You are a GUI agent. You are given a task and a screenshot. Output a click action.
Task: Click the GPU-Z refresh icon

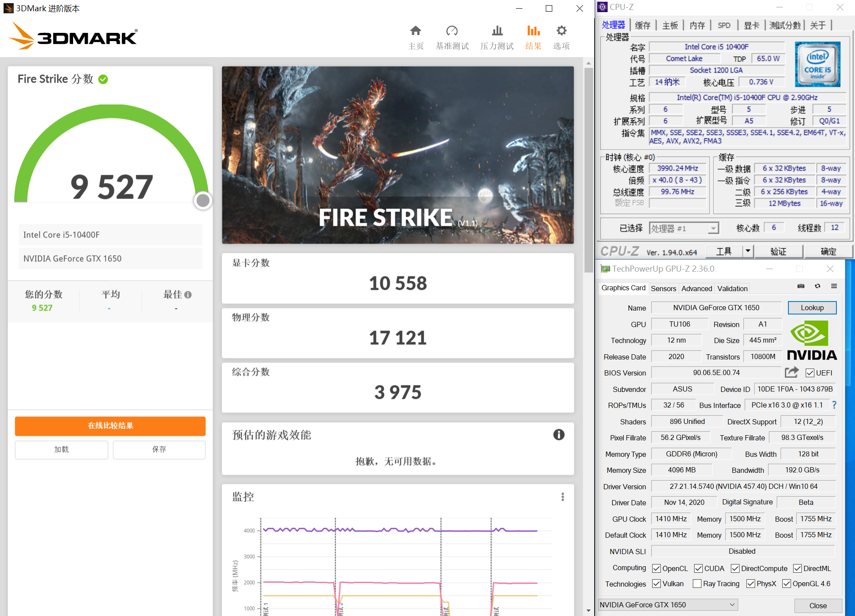(817, 286)
